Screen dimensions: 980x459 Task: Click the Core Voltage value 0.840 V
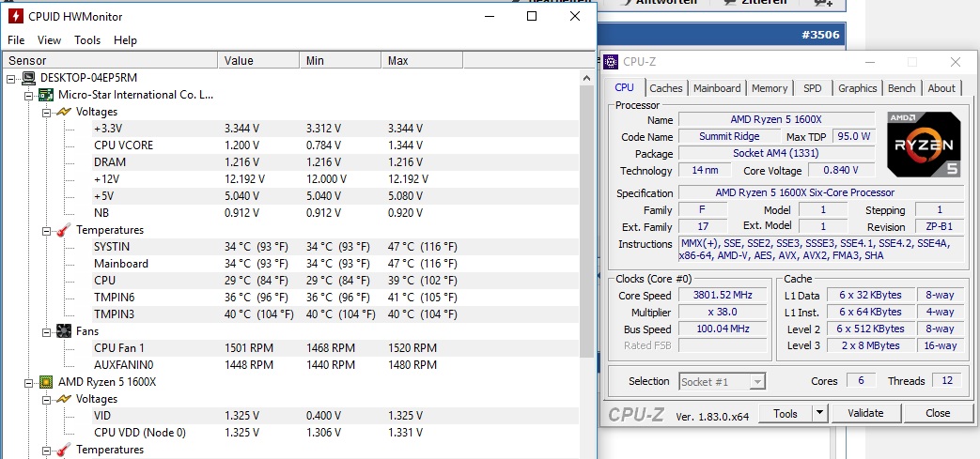(841, 170)
